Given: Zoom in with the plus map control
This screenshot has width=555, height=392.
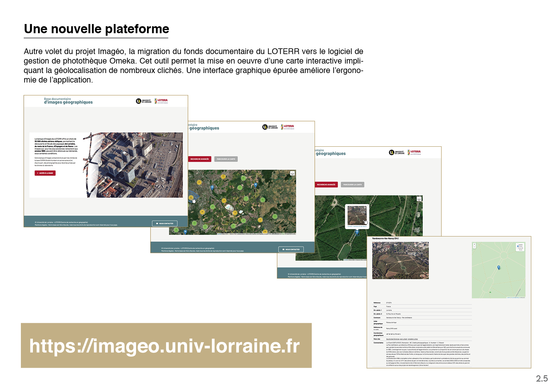Looking at the screenshot, I should pyautogui.click(x=474, y=244).
